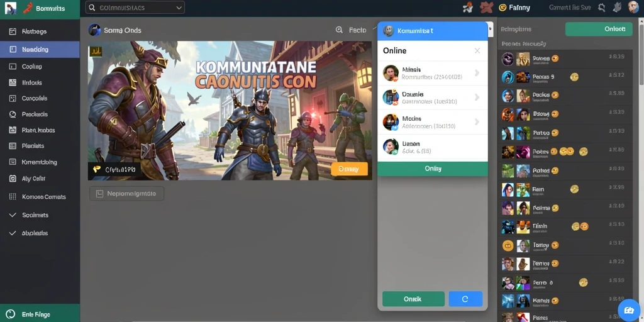Click the green Onily bar in popup
Image resolution: width=644 pixels, height=322 pixels.
tap(433, 169)
